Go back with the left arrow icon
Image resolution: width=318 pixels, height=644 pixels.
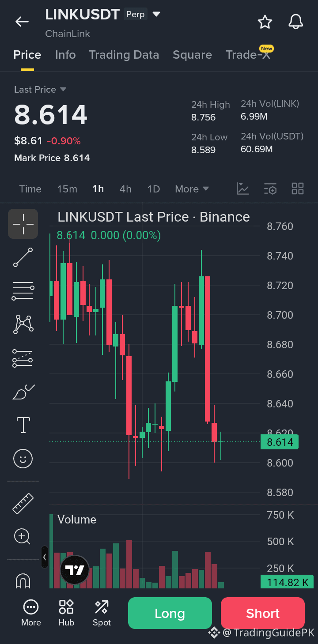22,22
